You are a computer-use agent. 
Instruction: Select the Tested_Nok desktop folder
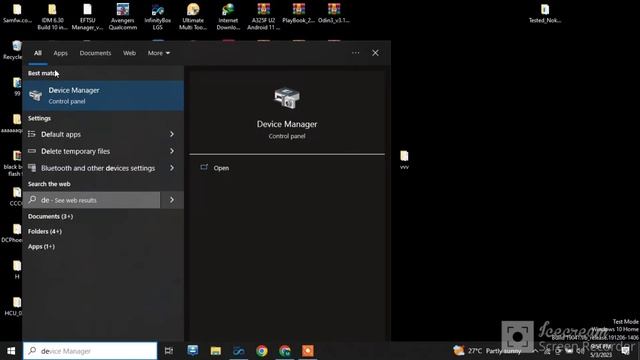coord(545,14)
